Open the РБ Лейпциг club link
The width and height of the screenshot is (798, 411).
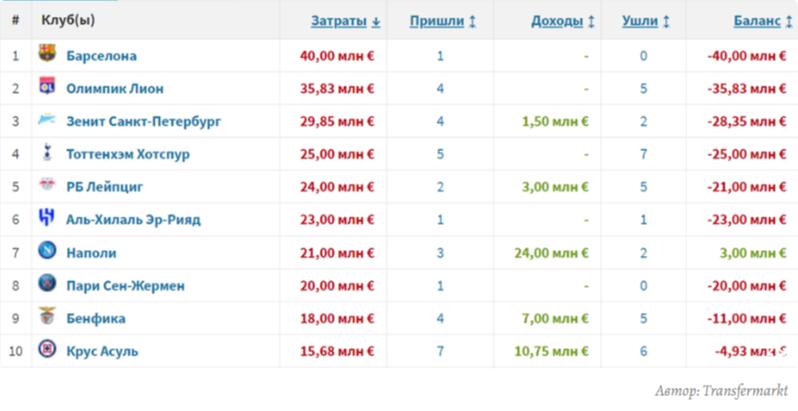(104, 187)
